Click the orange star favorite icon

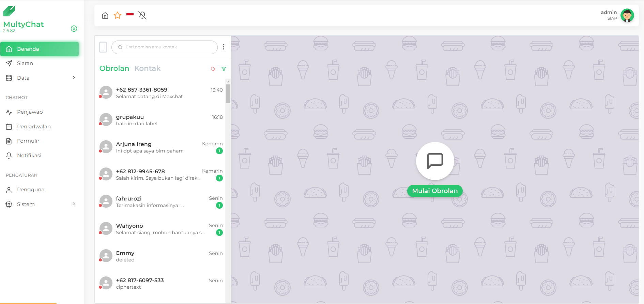pos(118,15)
